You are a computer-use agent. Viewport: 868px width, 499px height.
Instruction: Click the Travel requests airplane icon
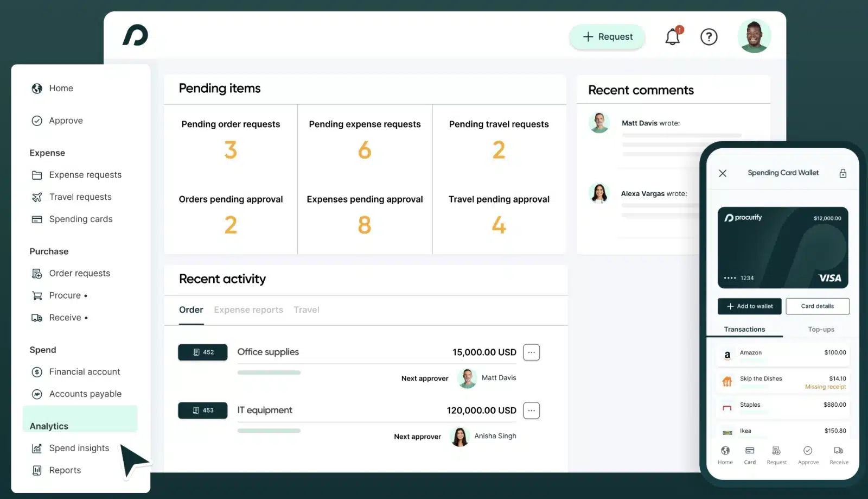point(36,197)
